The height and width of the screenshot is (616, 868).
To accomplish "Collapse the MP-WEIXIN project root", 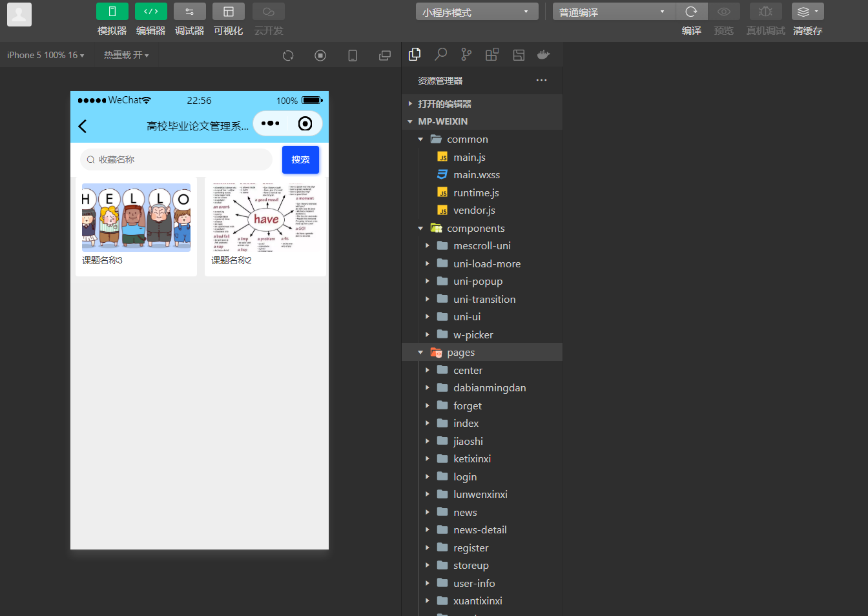I will [x=482, y=121].
